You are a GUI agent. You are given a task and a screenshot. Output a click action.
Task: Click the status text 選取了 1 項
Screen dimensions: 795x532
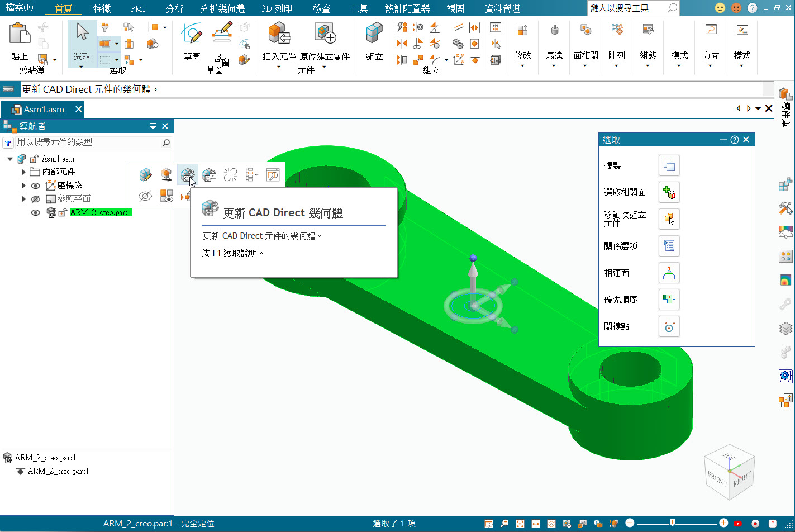(394, 524)
